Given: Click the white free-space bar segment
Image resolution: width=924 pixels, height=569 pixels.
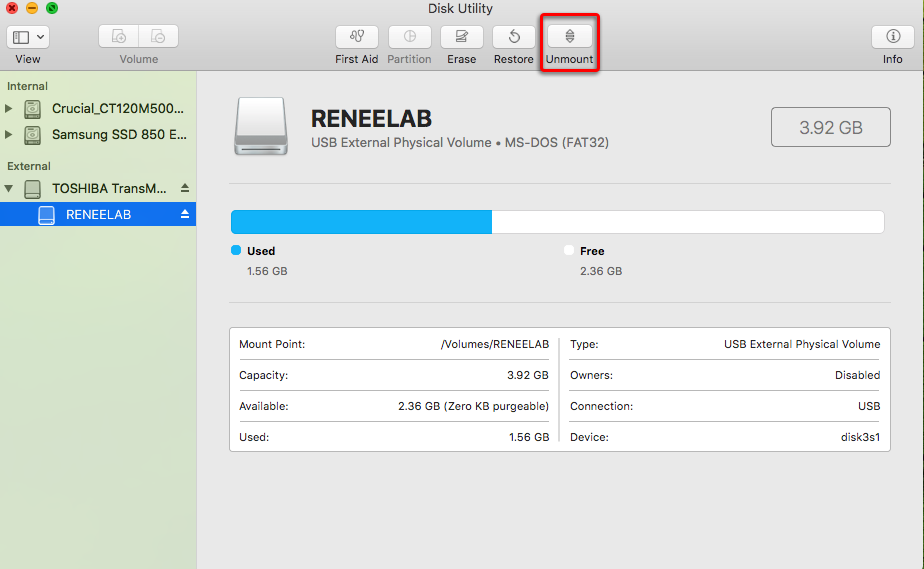Looking at the screenshot, I should pos(688,222).
